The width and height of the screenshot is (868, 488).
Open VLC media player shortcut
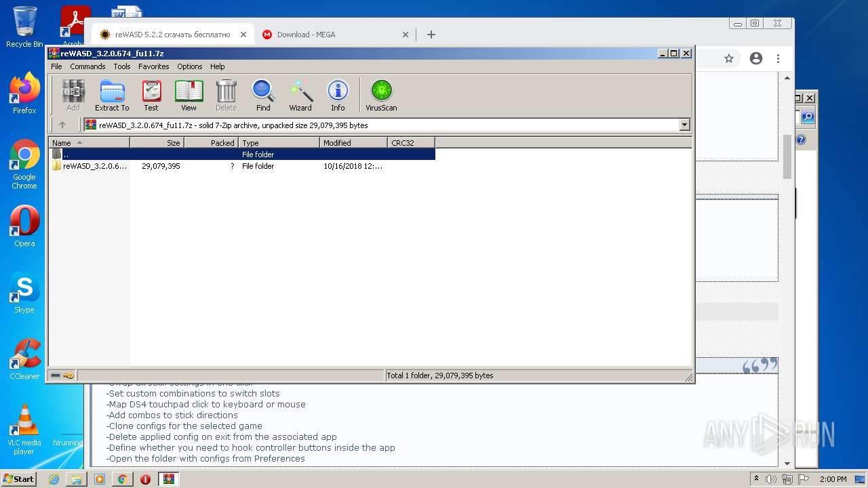[24, 430]
